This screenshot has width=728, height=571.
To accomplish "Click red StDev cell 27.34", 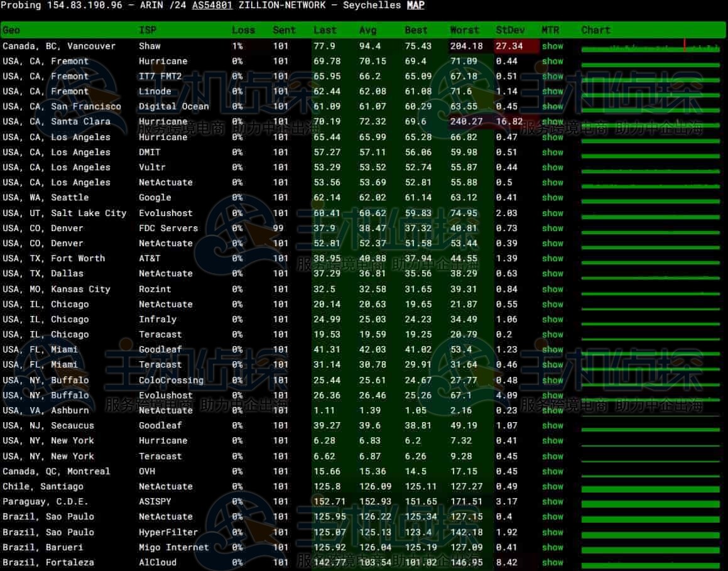I will click(509, 46).
